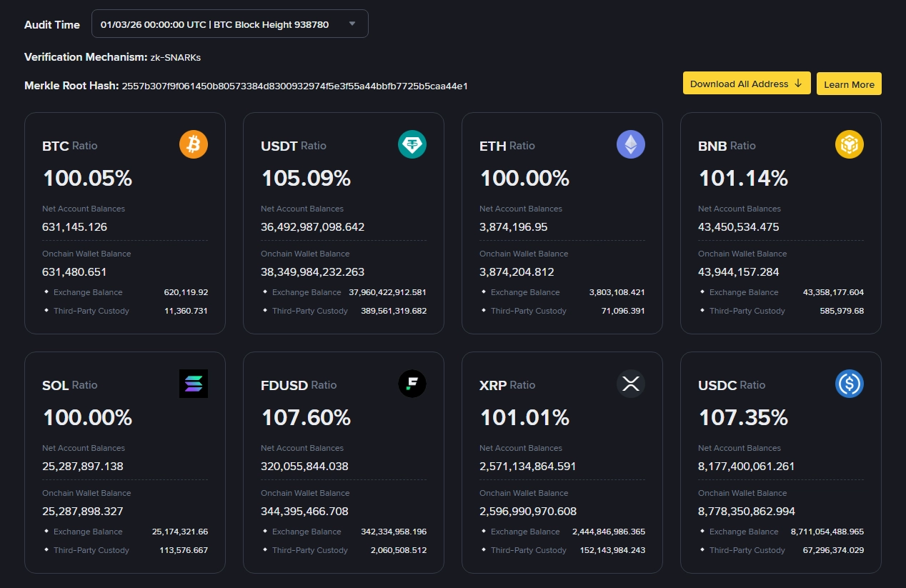Open the Audit Time dropdown
The height and width of the screenshot is (588, 906).
pyautogui.click(x=229, y=24)
